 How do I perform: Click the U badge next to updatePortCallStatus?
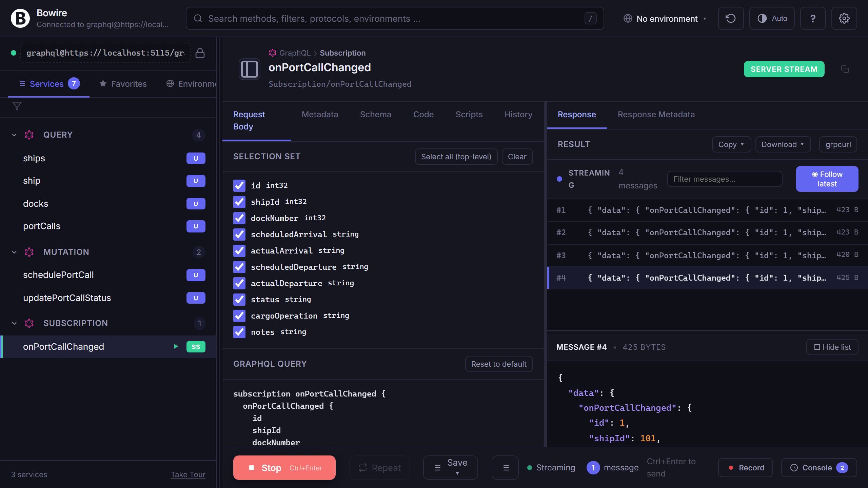[196, 298]
